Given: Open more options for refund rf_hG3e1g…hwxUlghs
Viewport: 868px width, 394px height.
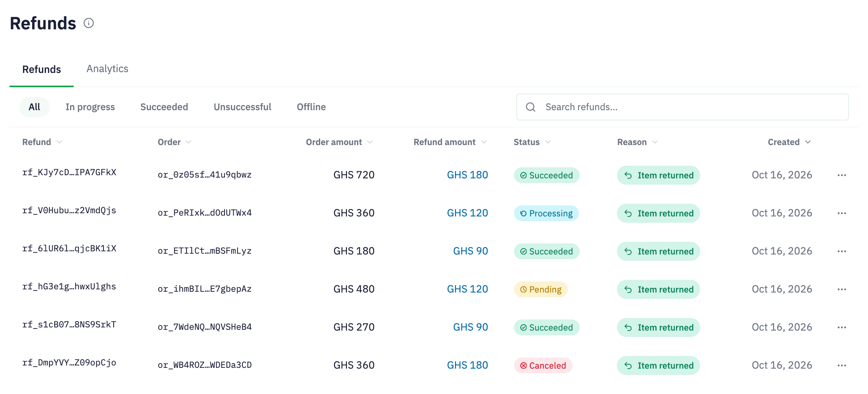Looking at the screenshot, I should [x=842, y=289].
